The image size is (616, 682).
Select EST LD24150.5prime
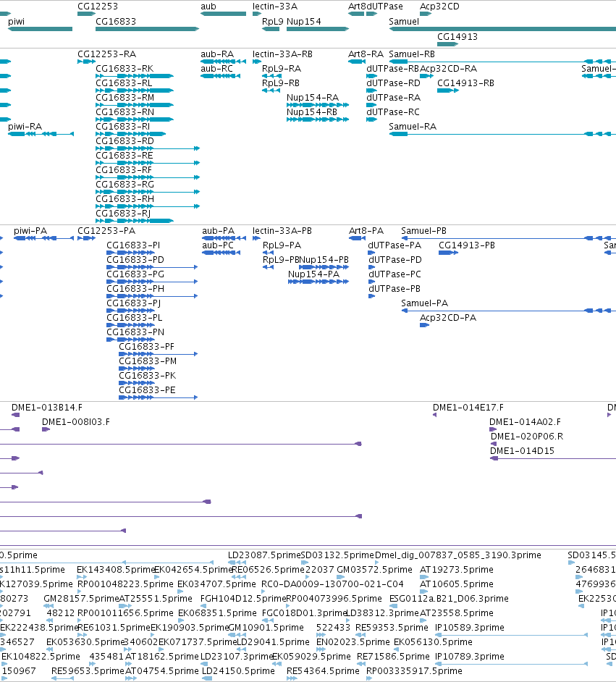tap(238, 670)
